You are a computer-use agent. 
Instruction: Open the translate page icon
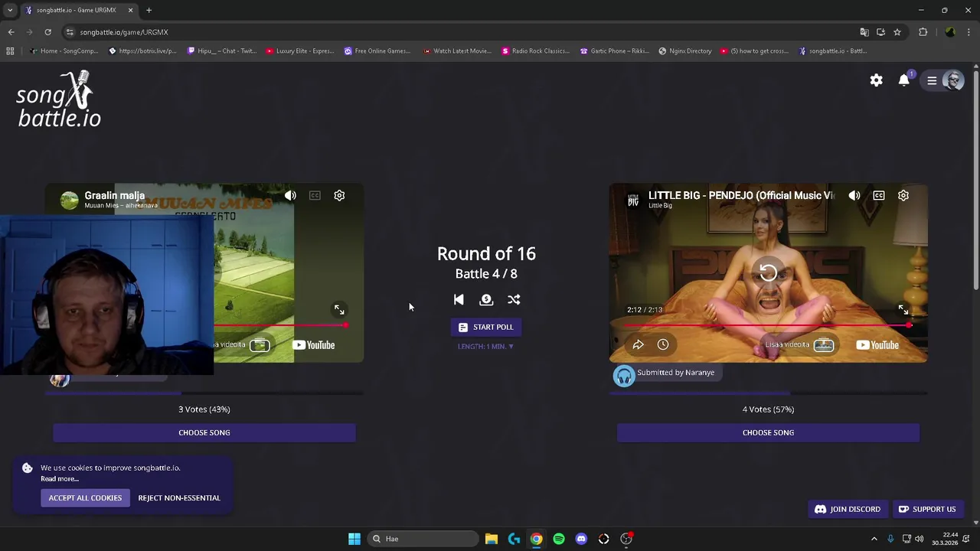(864, 32)
